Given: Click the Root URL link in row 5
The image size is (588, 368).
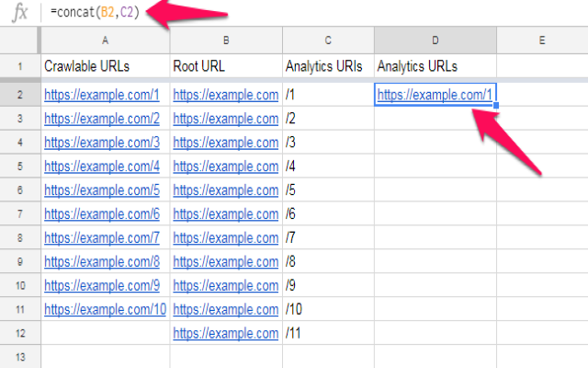Looking at the screenshot, I should pyautogui.click(x=225, y=167).
